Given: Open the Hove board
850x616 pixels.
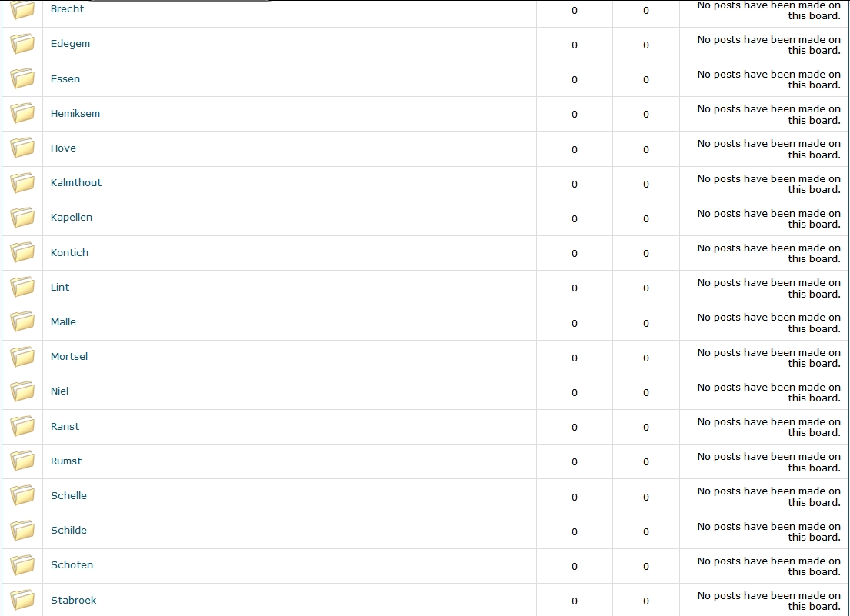Looking at the screenshot, I should tap(63, 148).
